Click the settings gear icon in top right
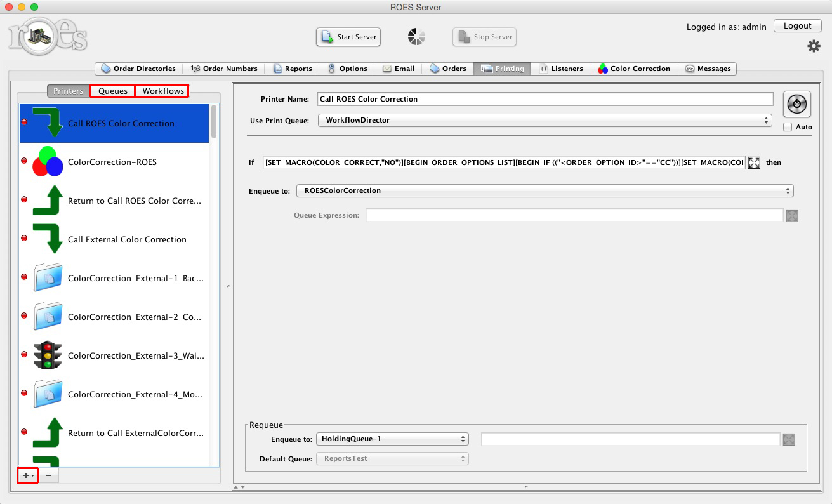Image resolution: width=832 pixels, height=504 pixels. tap(814, 46)
